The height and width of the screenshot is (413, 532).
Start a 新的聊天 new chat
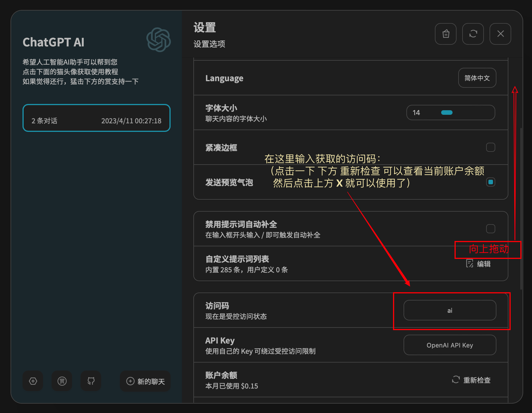pyautogui.click(x=145, y=381)
